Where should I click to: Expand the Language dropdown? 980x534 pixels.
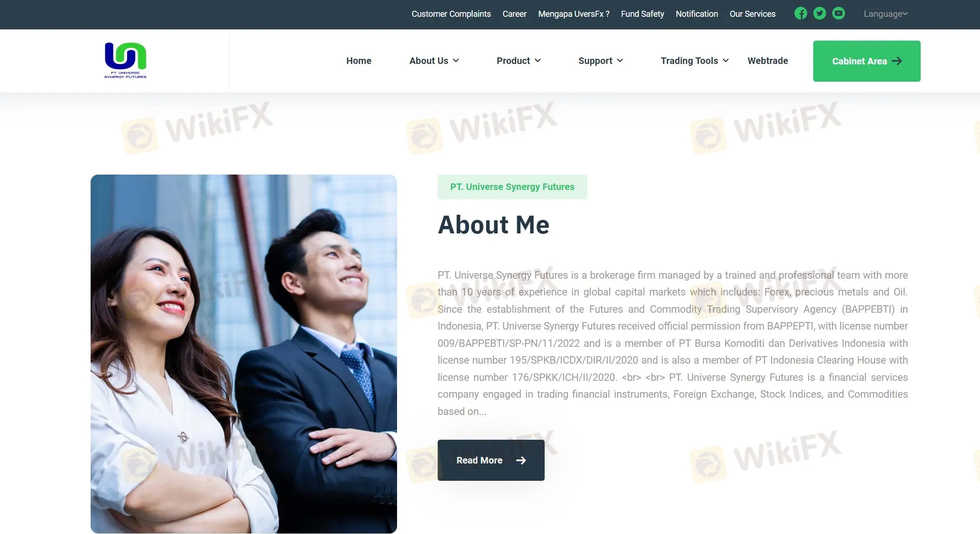[x=886, y=14]
